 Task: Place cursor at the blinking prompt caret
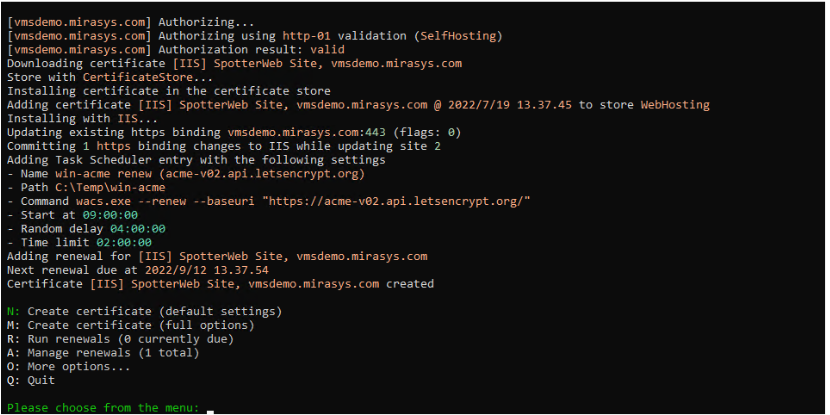coord(211,409)
